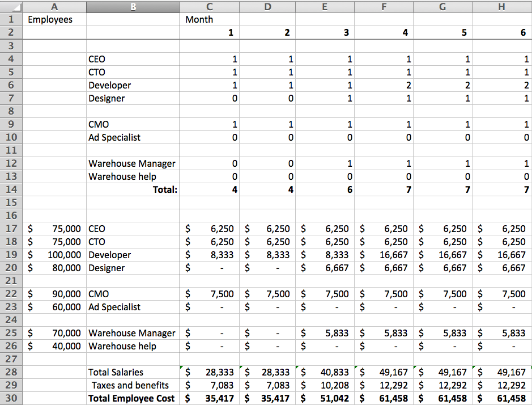Viewport: 532px width, 405px height.
Task: Click the 'Month' label cell
Action: (210, 19)
